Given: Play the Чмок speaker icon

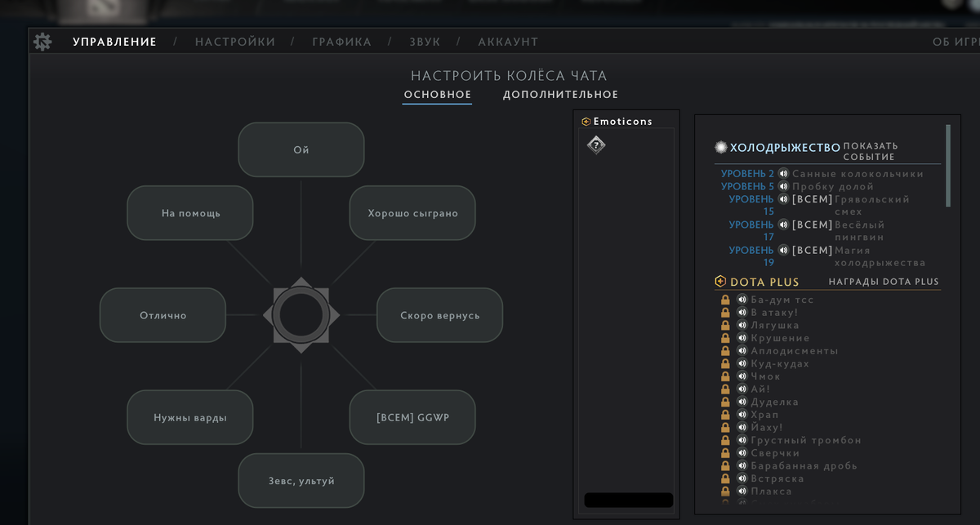Looking at the screenshot, I should click(742, 376).
